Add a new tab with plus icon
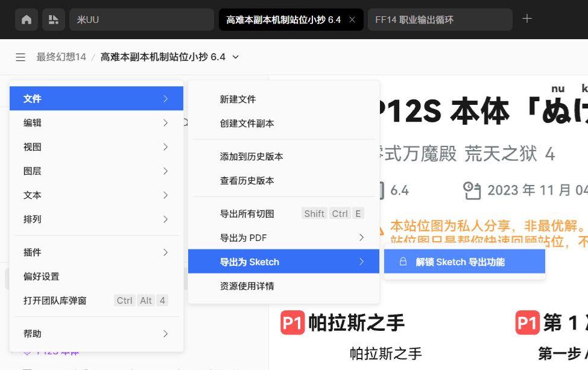The image size is (588, 370). [527, 19]
